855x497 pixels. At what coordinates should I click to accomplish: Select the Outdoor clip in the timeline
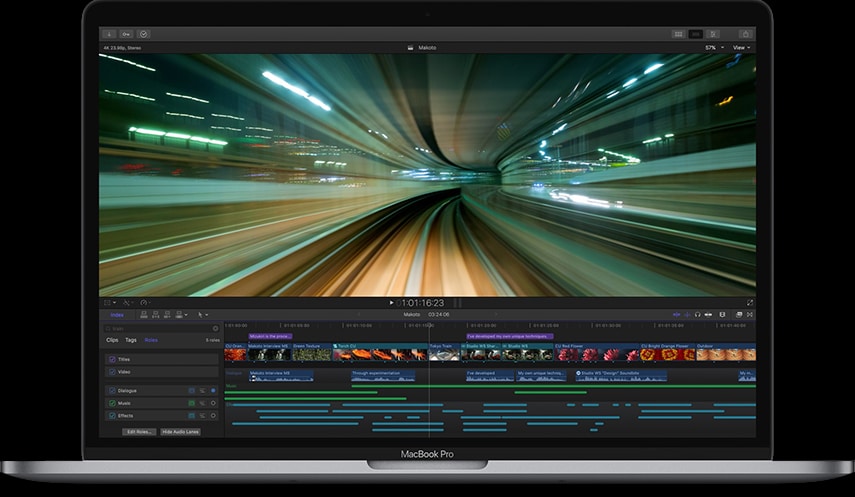[x=726, y=353]
